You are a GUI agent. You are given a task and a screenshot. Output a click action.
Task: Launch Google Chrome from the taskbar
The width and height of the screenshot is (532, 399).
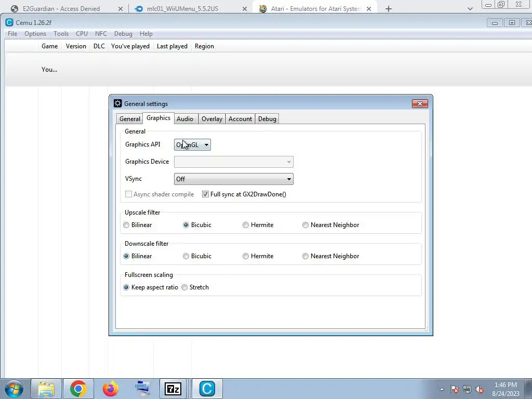78,389
